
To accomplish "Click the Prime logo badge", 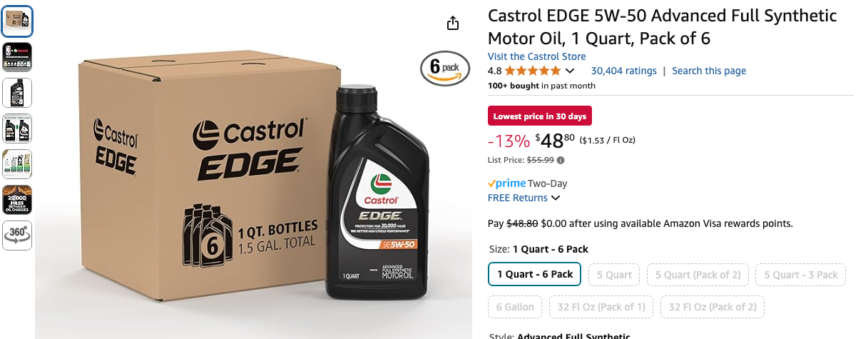I will [506, 183].
